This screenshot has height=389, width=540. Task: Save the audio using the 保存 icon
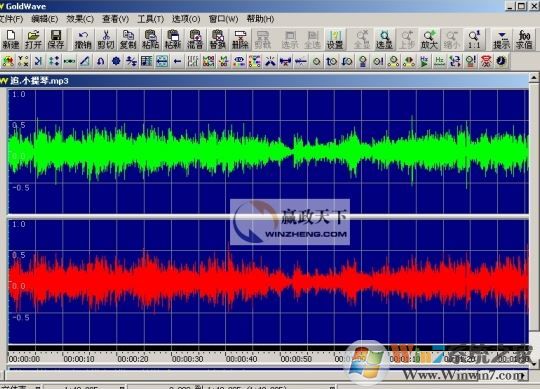click(55, 40)
